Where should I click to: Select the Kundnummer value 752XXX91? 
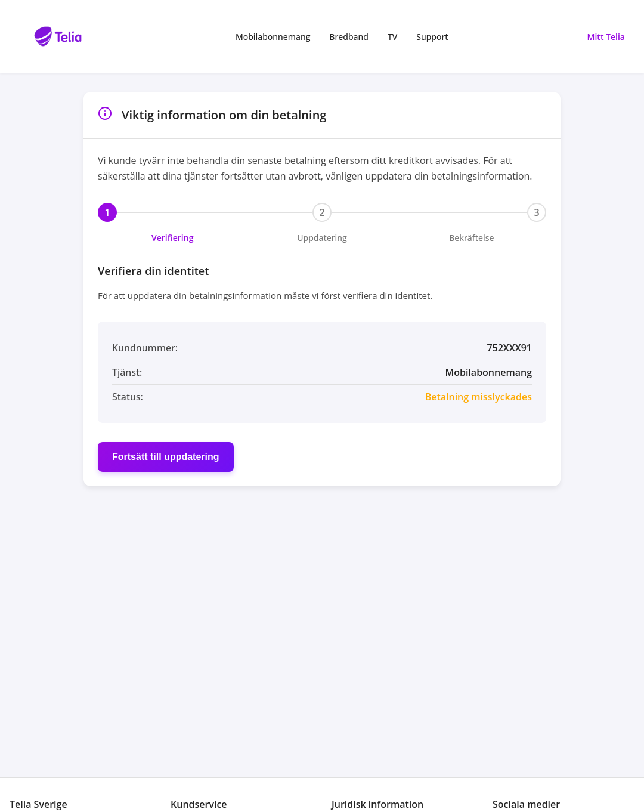509,348
